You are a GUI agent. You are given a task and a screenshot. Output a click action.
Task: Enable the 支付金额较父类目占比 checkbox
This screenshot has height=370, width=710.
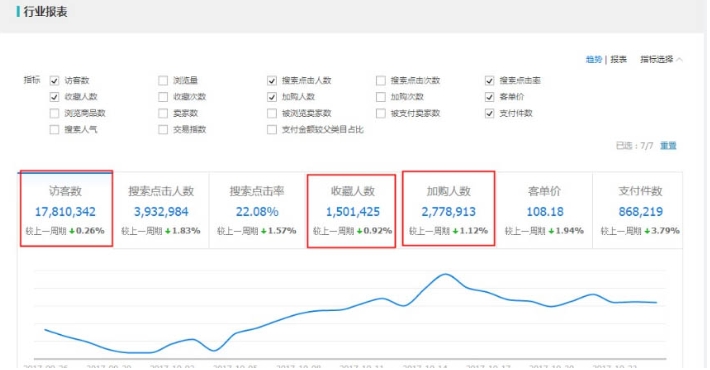tap(272, 130)
